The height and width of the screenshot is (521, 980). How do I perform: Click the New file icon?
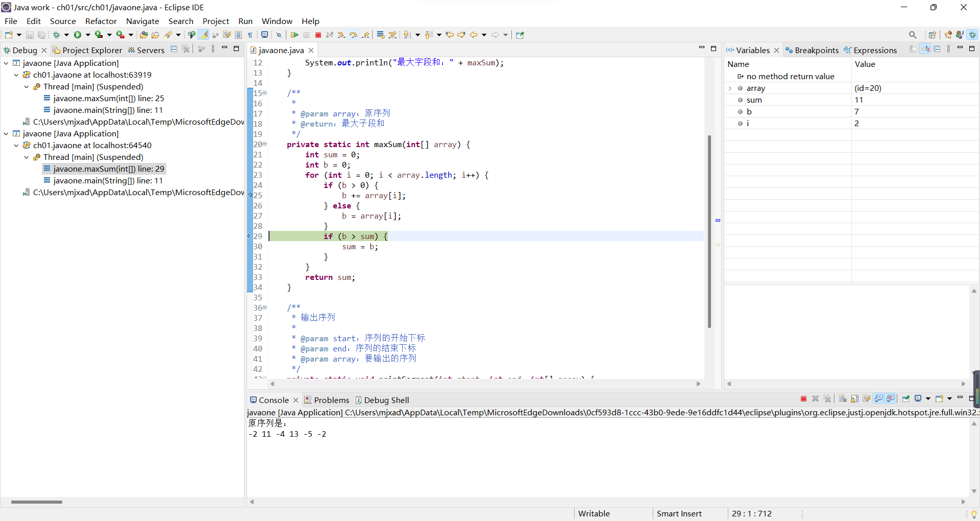[x=8, y=35]
